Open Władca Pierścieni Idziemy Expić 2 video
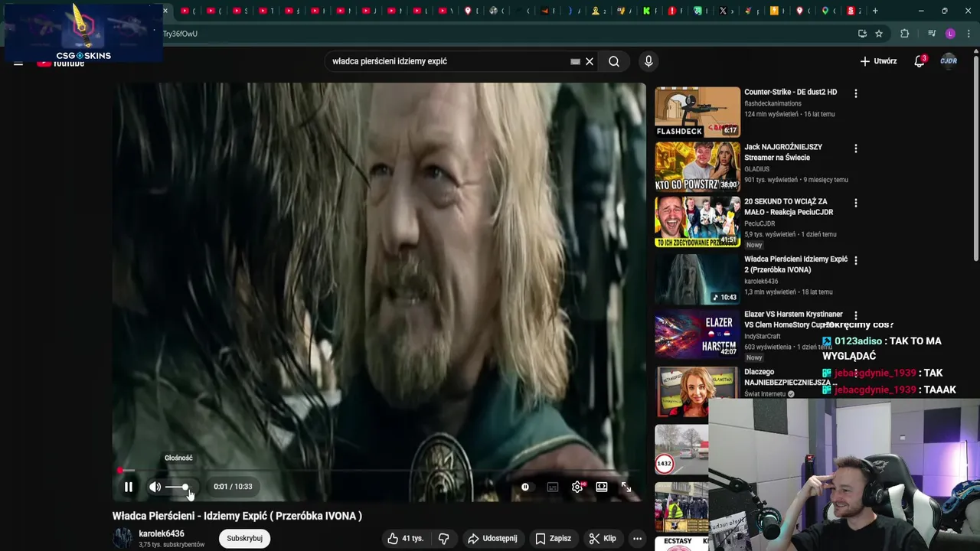Screen dimensions: 980x551 point(795,265)
